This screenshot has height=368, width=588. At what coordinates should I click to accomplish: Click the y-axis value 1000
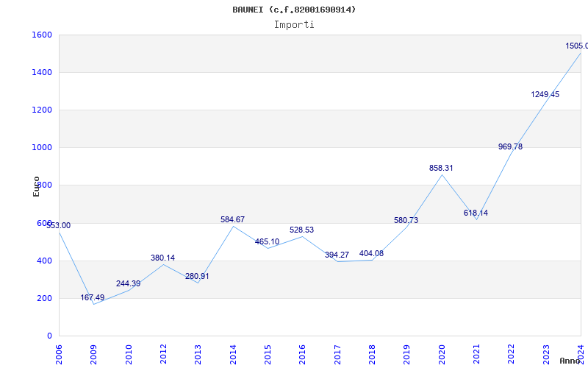click(42, 148)
